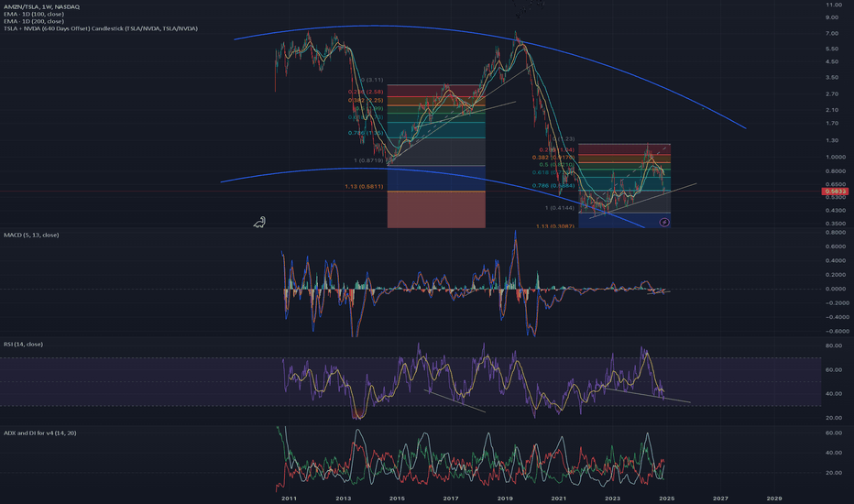Viewport: 854px width, 504px height.
Task: Click the 11.00 price scale label
Action: click(833, 5)
